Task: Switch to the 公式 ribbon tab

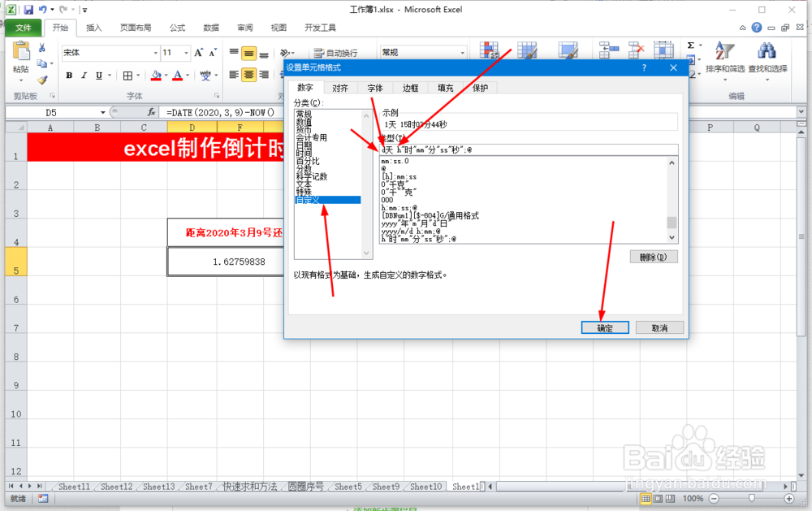Action: [x=177, y=28]
